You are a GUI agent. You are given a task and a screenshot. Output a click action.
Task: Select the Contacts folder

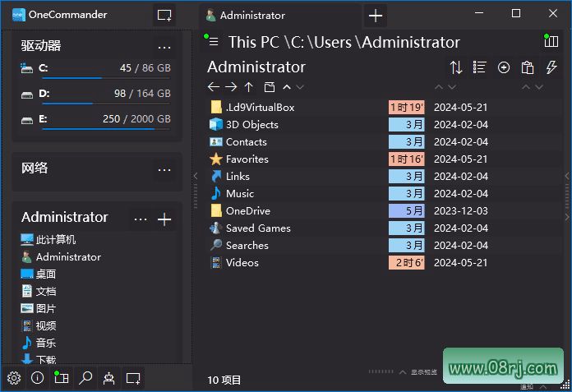pos(247,142)
